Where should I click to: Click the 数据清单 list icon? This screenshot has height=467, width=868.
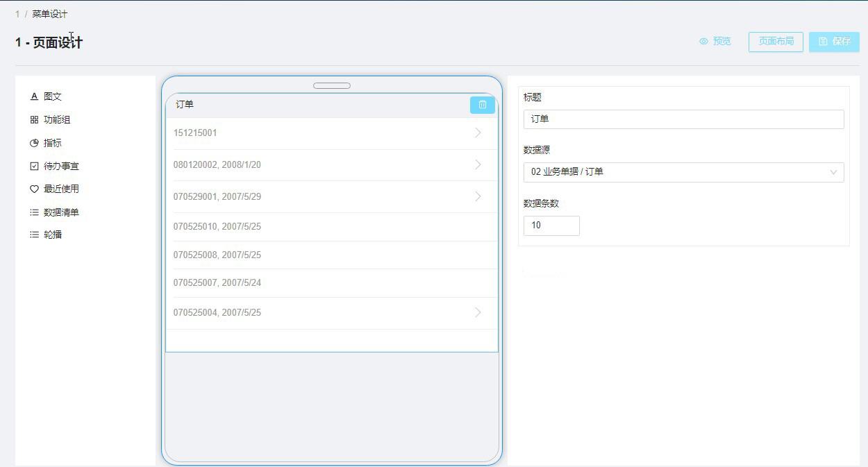click(x=34, y=212)
